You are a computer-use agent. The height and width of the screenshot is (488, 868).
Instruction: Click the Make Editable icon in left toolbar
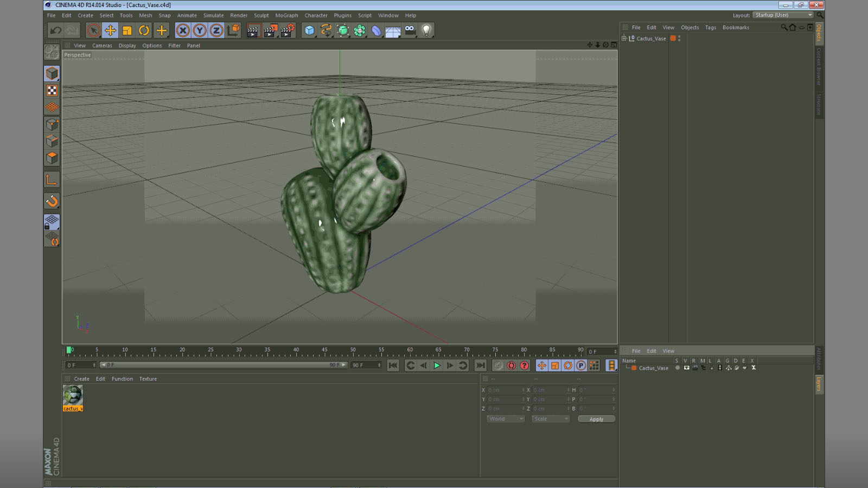[52, 52]
